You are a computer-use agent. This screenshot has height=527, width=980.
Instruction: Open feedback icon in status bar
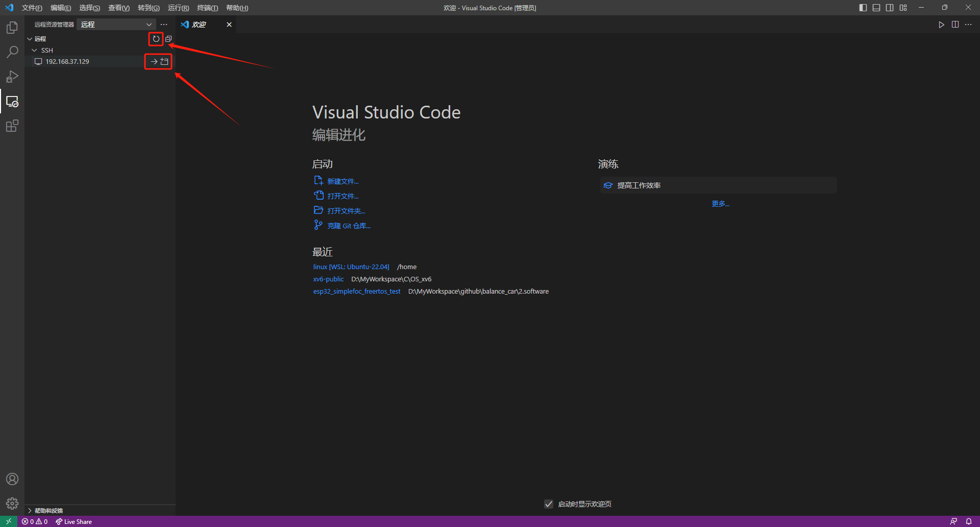click(953, 521)
